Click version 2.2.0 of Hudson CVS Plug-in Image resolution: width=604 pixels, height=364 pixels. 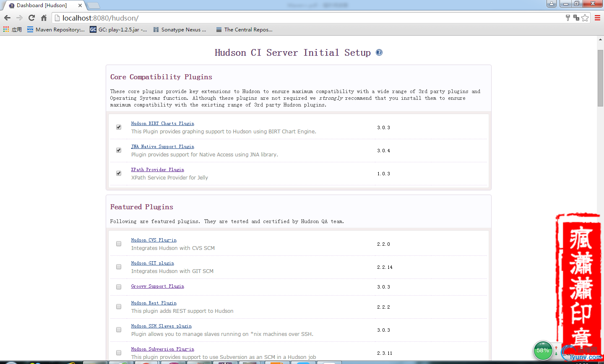coord(383,244)
